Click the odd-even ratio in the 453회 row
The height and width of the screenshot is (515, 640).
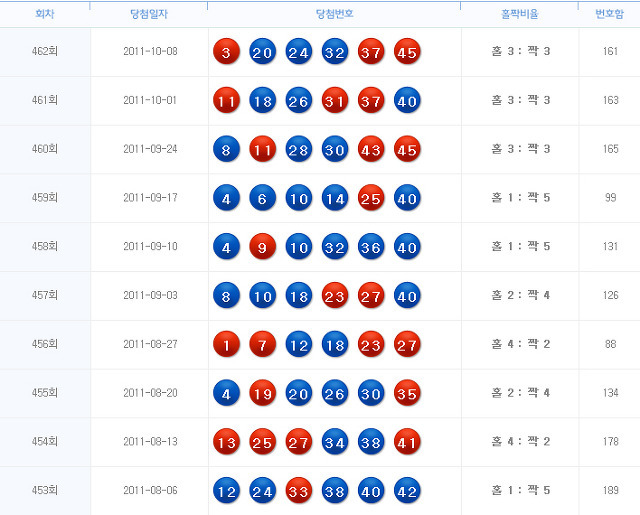[520, 491]
